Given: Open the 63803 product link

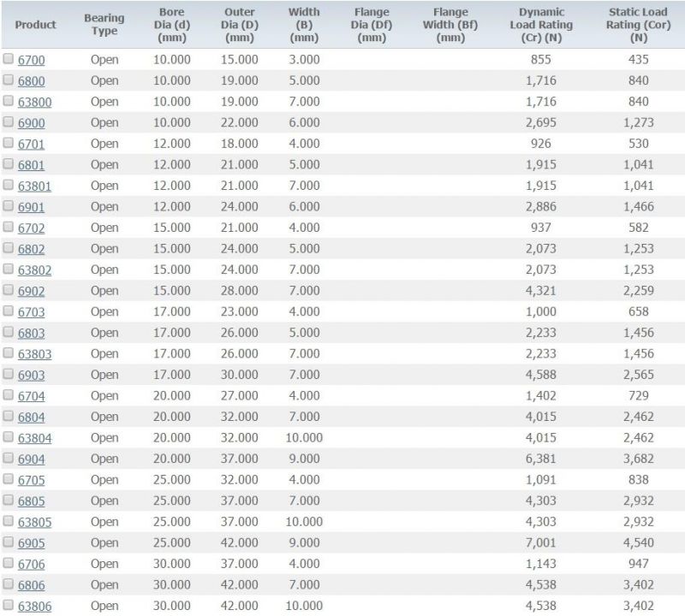Looking at the screenshot, I should [x=34, y=354].
